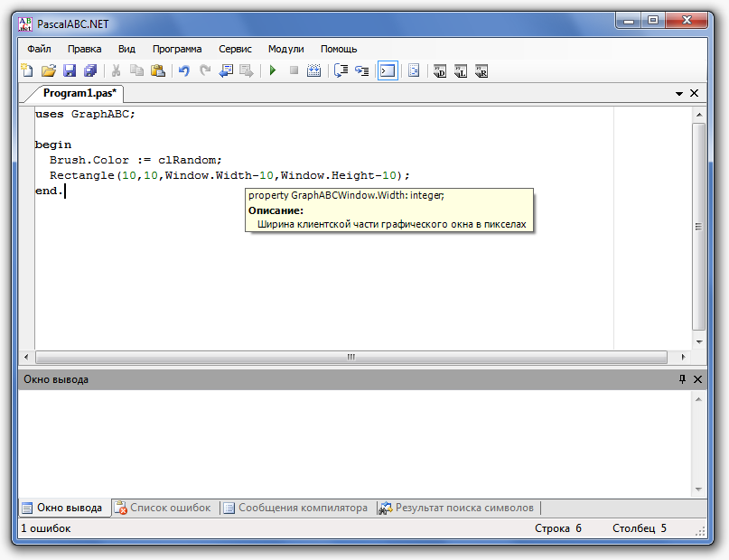Open the Сервис menu
The height and width of the screenshot is (560, 729).
point(235,49)
